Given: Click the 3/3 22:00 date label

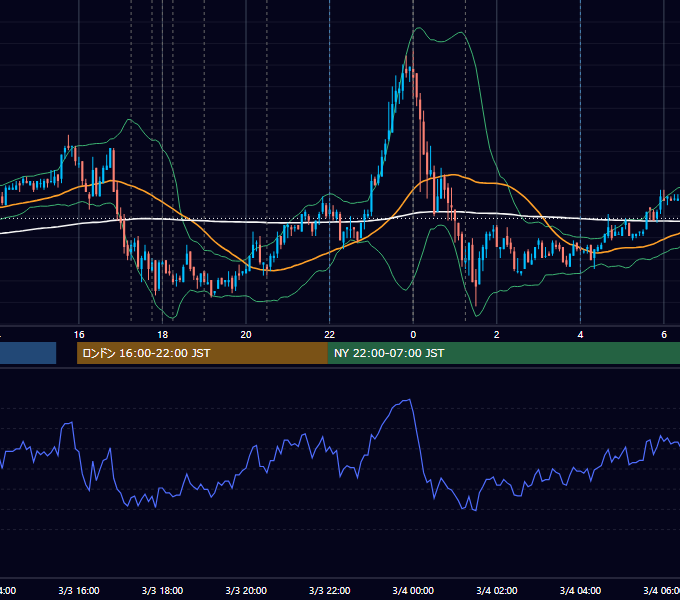Looking at the screenshot, I should pyautogui.click(x=330, y=591).
